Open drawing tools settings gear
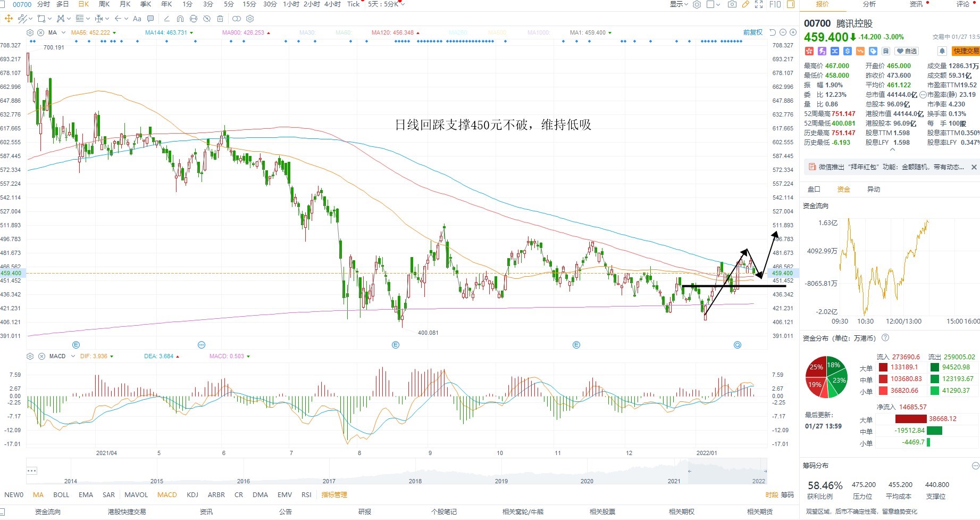 point(250,19)
